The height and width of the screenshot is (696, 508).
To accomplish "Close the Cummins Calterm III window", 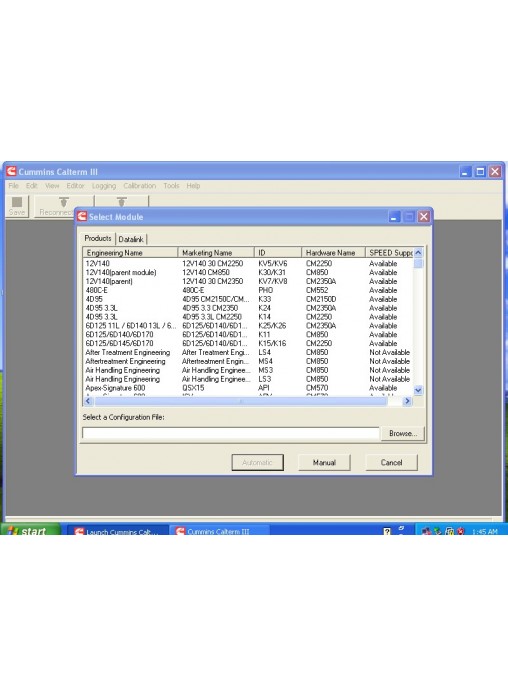I will [x=495, y=171].
